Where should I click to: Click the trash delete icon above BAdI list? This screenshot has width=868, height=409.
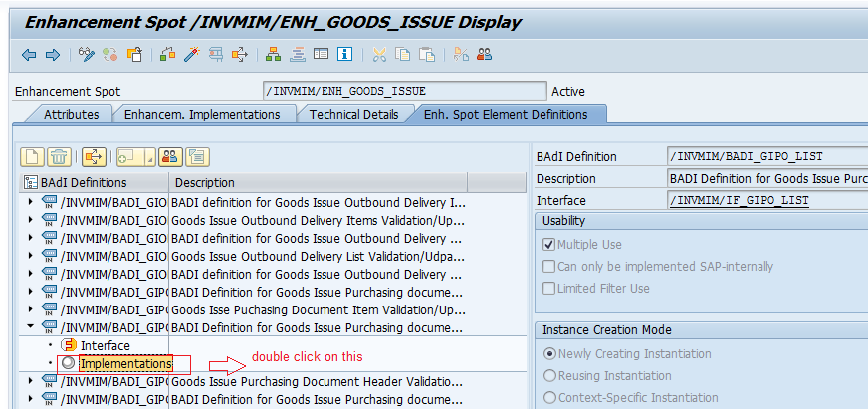[60, 156]
